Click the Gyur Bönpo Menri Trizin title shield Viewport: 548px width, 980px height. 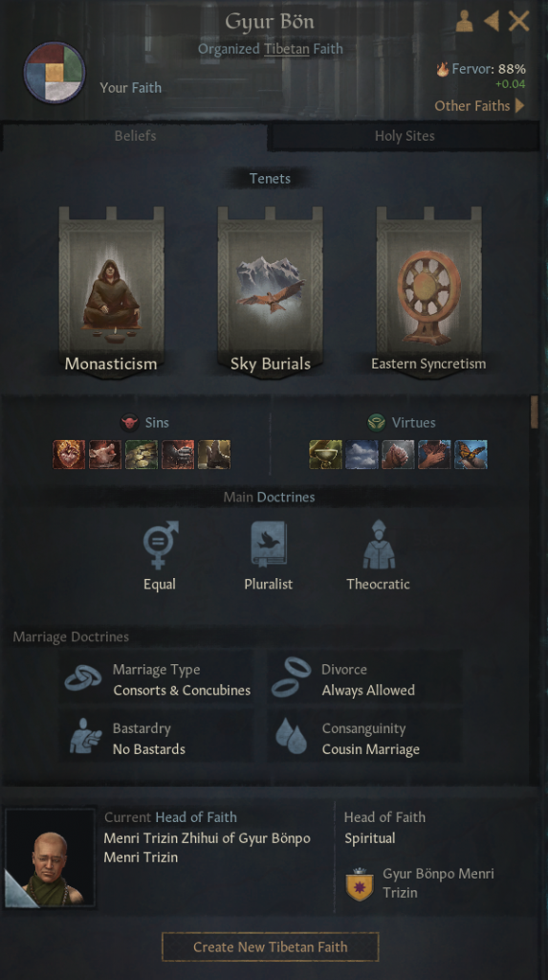click(x=360, y=883)
